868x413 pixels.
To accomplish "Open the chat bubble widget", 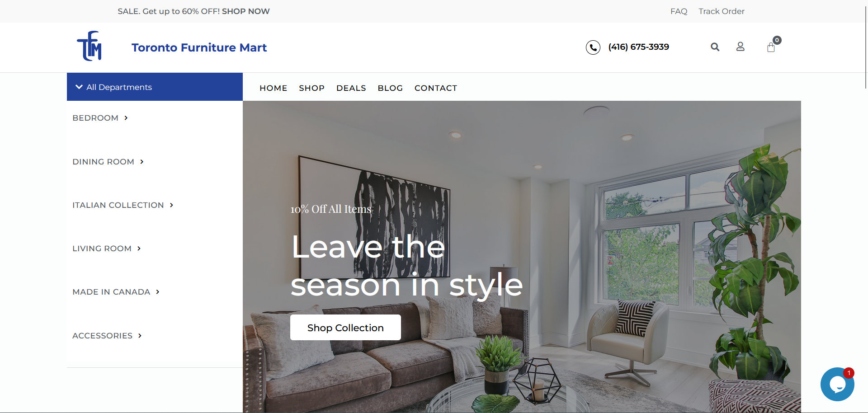I will (837, 384).
